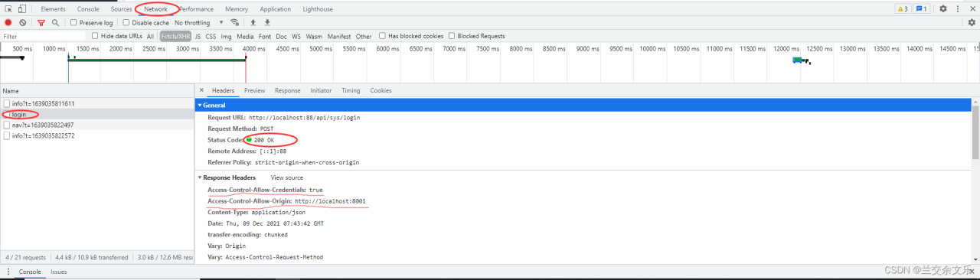980x280 pixels.
Task: Open network conditions wifi icon
Action: tap(234, 23)
